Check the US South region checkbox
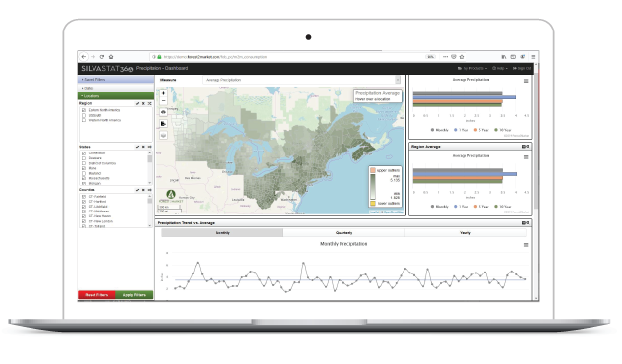Image resolution: width=622 pixels, height=364 pixels. click(84, 115)
